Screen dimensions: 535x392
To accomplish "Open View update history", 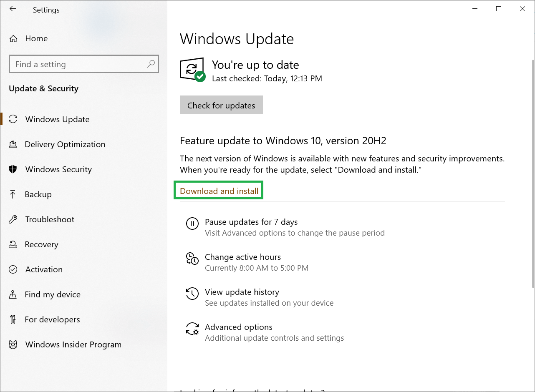I will (x=242, y=292).
